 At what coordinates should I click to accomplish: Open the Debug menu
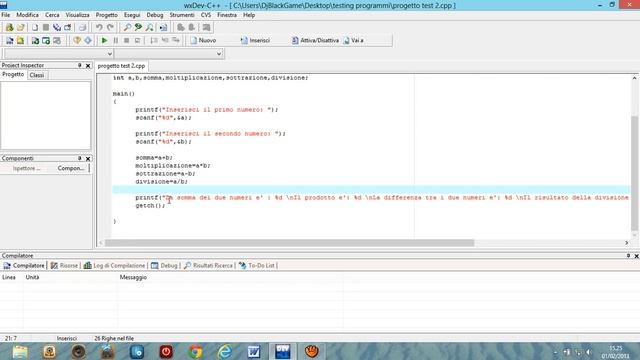pyautogui.click(x=155, y=15)
